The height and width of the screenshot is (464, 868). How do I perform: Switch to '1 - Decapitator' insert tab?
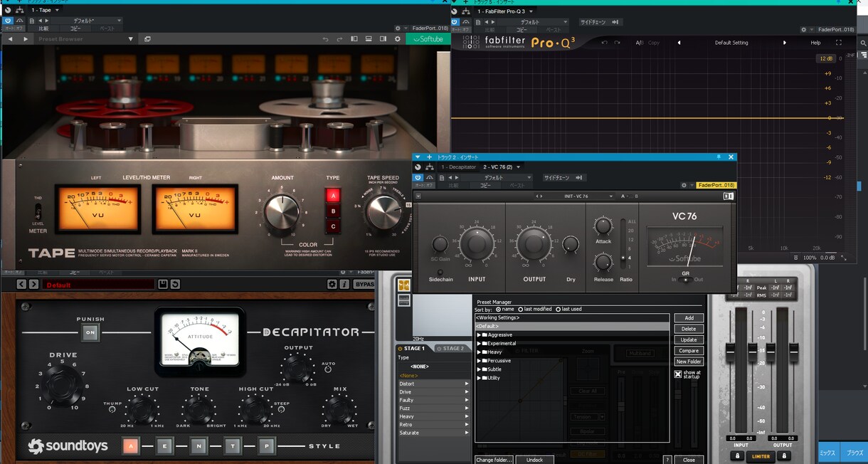tap(458, 167)
